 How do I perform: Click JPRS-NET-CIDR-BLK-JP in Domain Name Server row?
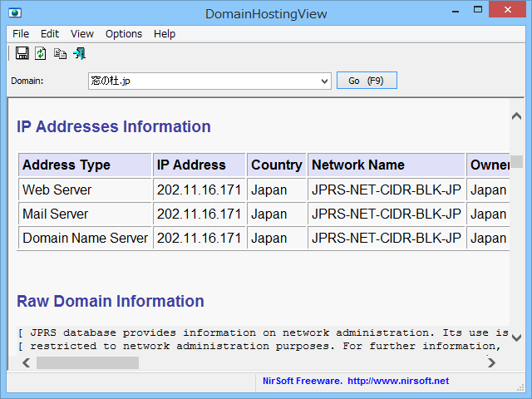pyautogui.click(x=386, y=239)
